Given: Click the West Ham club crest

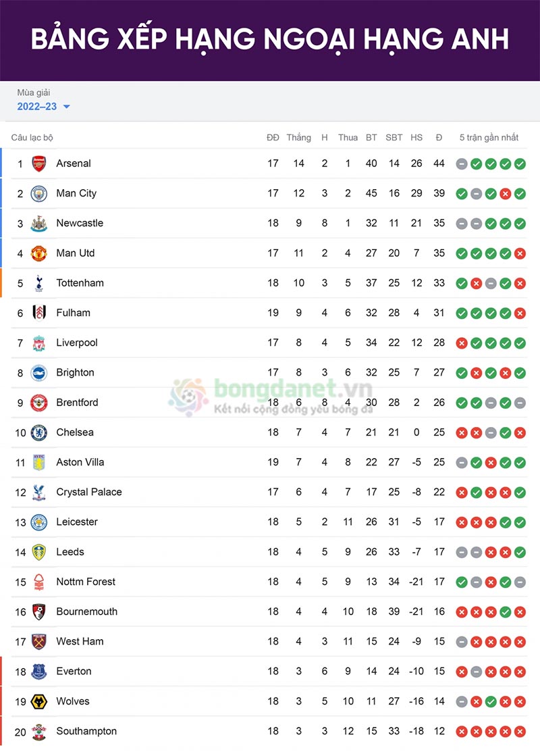Looking at the screenshot, I should 39,642.
